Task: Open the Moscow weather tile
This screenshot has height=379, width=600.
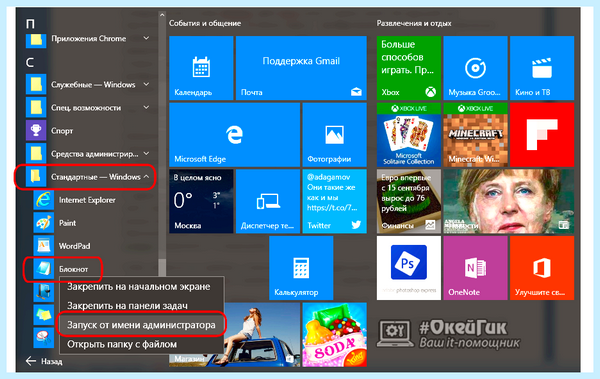Action: point(201,201)
